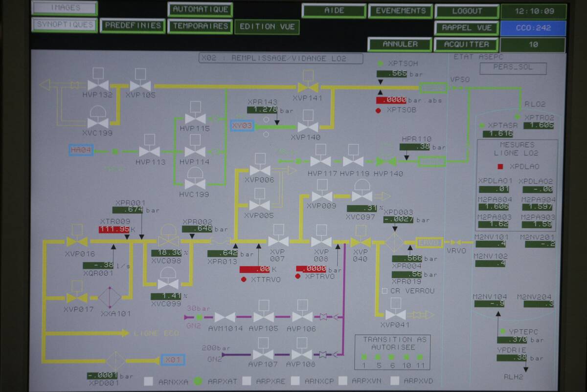Click the ANNULER button
Screen dimensions: 587x392
tap(400, 44)
